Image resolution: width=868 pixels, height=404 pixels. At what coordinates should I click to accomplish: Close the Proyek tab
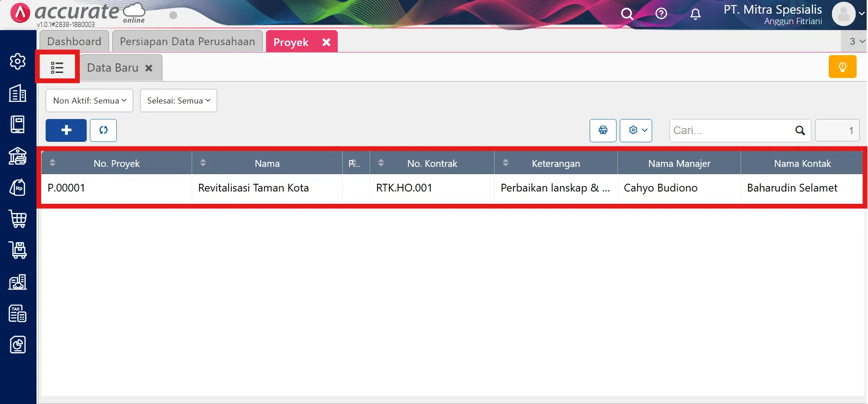pos(326,42)
